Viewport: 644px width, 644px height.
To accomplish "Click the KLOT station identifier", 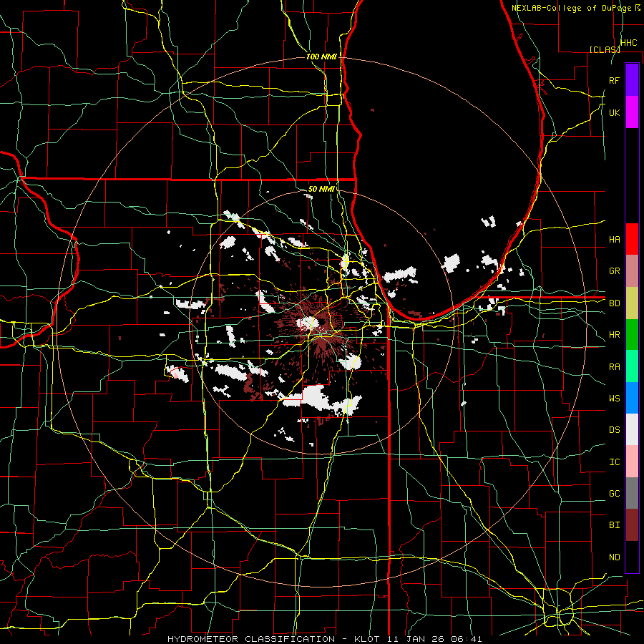I will 367,639.
